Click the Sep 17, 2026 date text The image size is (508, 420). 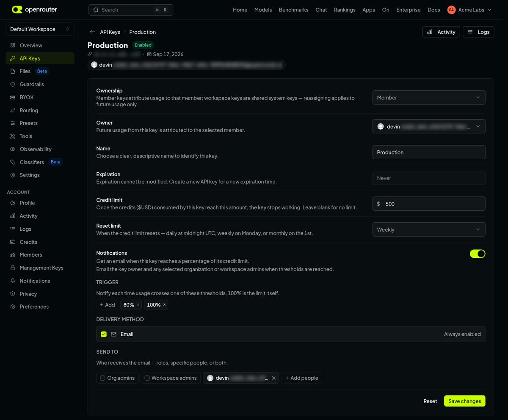[168, 54]
